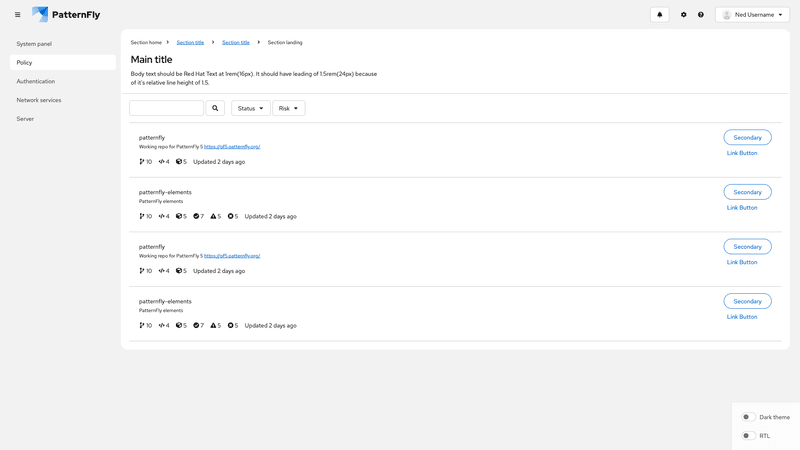This screenshot has width=800, height=450.
Task: Click warning triangle in upper patternfly-elements row
Action: pyautogui.click(x=213, y=216)
